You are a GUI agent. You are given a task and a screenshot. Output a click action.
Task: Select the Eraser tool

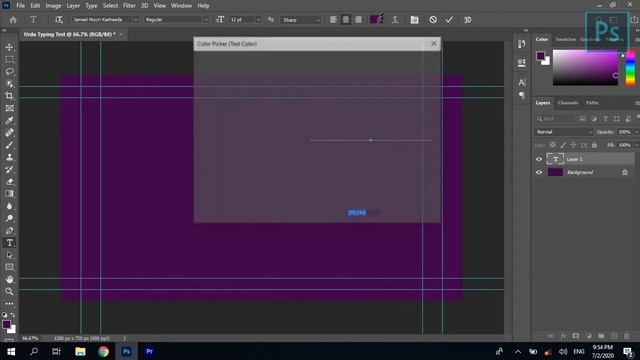[9, 182]
